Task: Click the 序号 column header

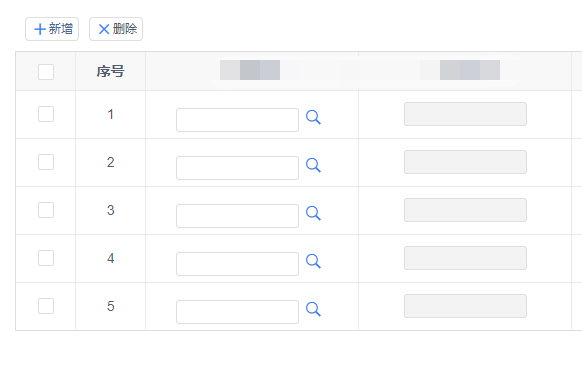Action: pyautogui.click(x=110, y=71)
